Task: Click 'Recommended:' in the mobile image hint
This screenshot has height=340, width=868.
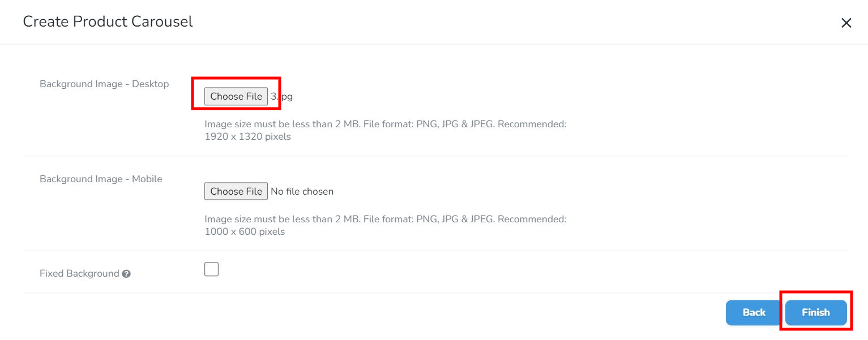Action: tap(532, 219)
